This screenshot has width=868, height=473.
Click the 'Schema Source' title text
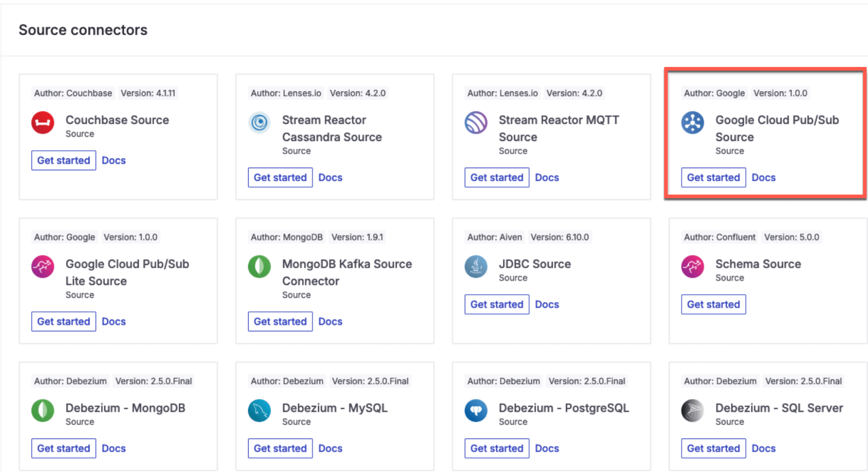758,264
